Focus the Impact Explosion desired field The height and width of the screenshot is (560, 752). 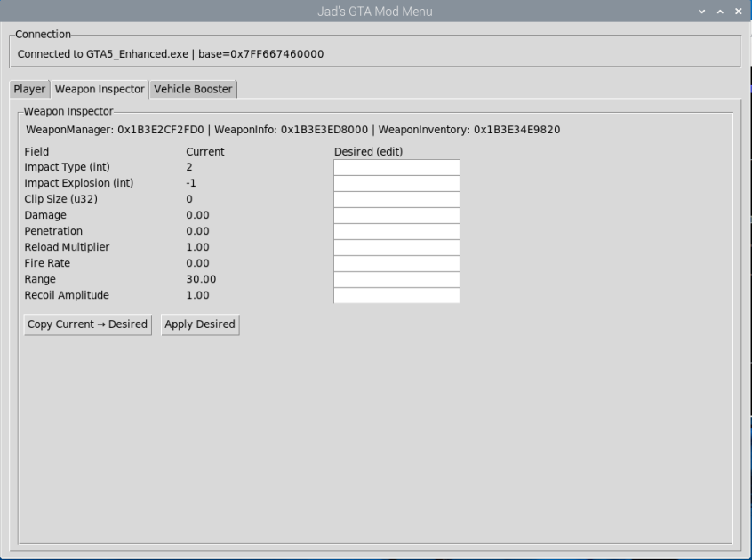tap(396, 182)
